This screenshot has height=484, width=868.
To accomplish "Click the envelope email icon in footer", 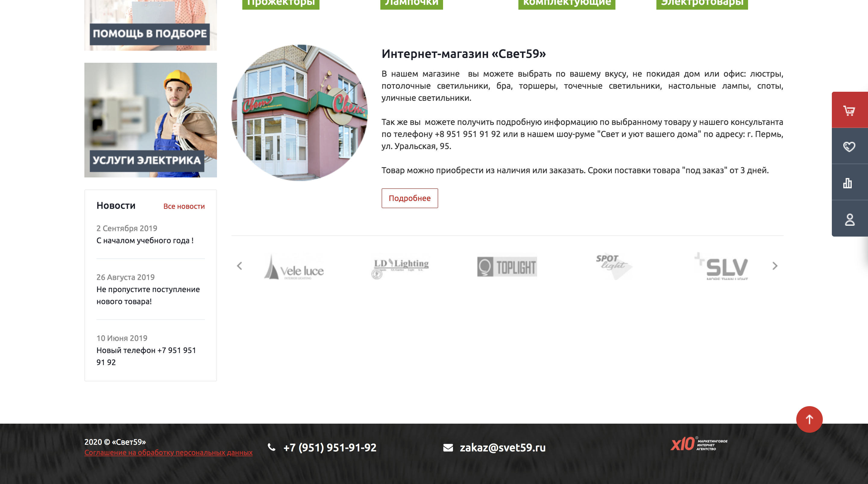I will click(448, 447).
